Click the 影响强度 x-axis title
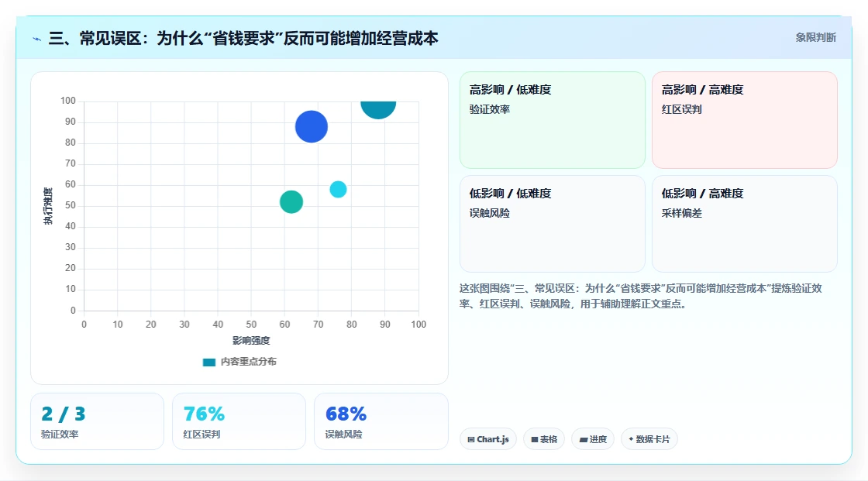Image resolution: width=868 pixels, height=481 pixels. [251, 340]
